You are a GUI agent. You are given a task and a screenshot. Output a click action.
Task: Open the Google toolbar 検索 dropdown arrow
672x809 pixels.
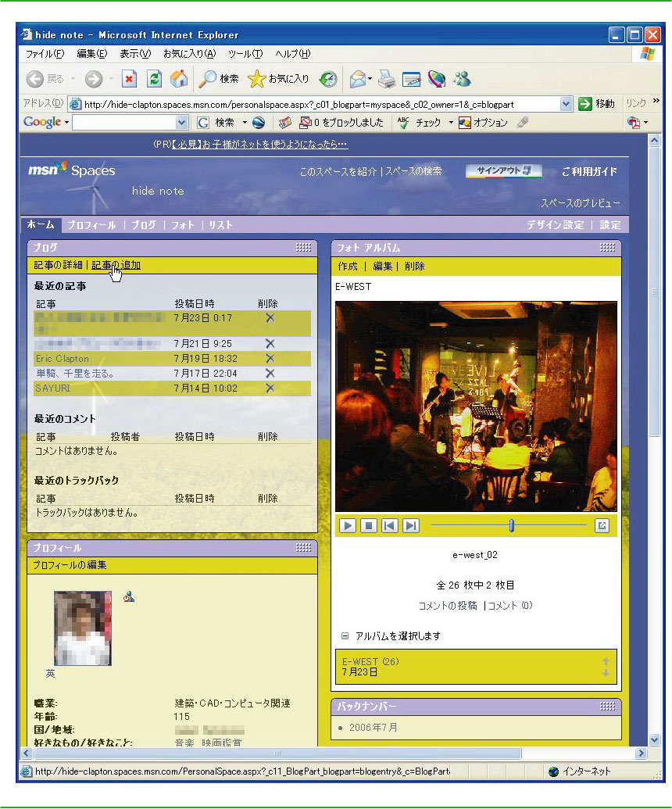(x=245, y=123)
